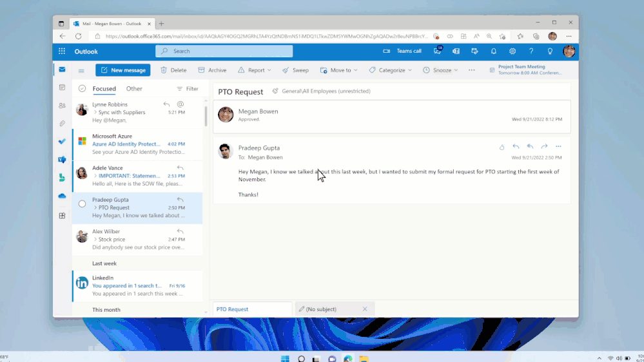The image size is (644, 362).
Task: Switch to the Focused tab
Action: click(104, 89)
